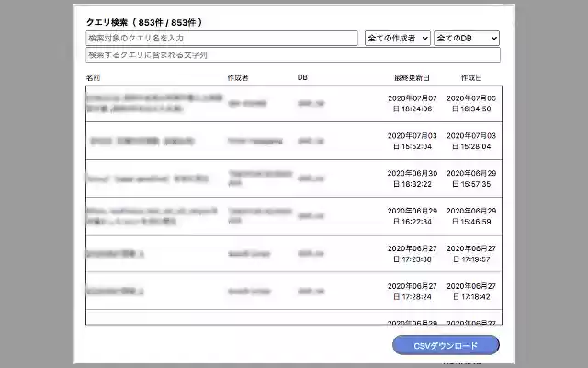
Task: Open the 全てのDB database filter dropdown
Action: [467, 39]
